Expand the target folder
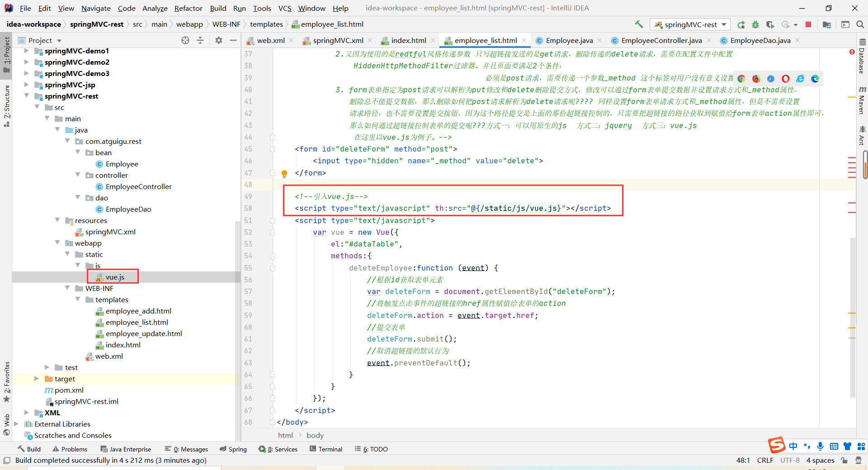868x470 pixels. tap(37, 379)
